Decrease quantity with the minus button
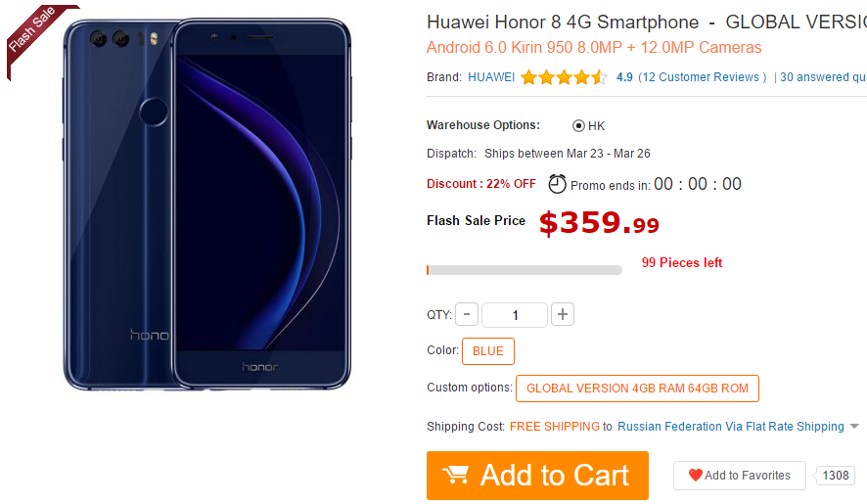867x504 pixels. 466,314
